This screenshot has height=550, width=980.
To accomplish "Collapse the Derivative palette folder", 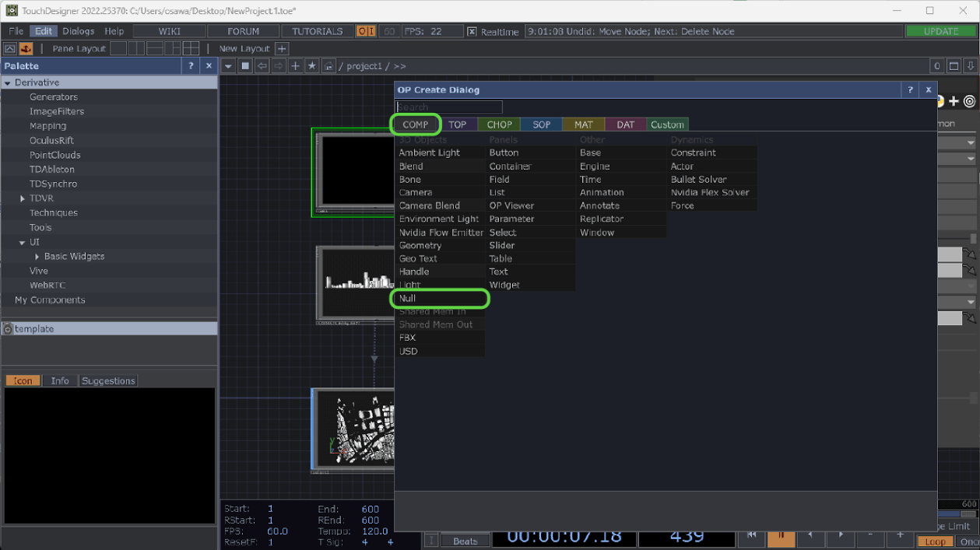I will pyautogui.click(x=8, y=82).
